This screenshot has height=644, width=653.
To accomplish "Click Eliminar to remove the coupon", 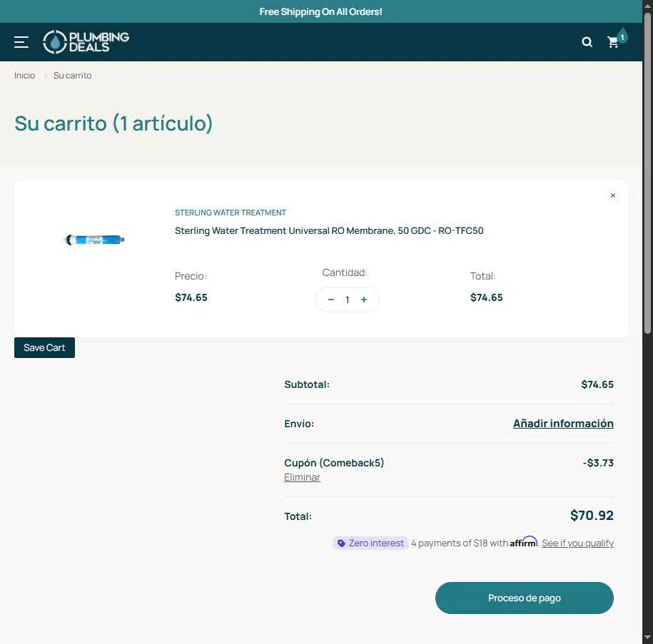I will [302, 477].
